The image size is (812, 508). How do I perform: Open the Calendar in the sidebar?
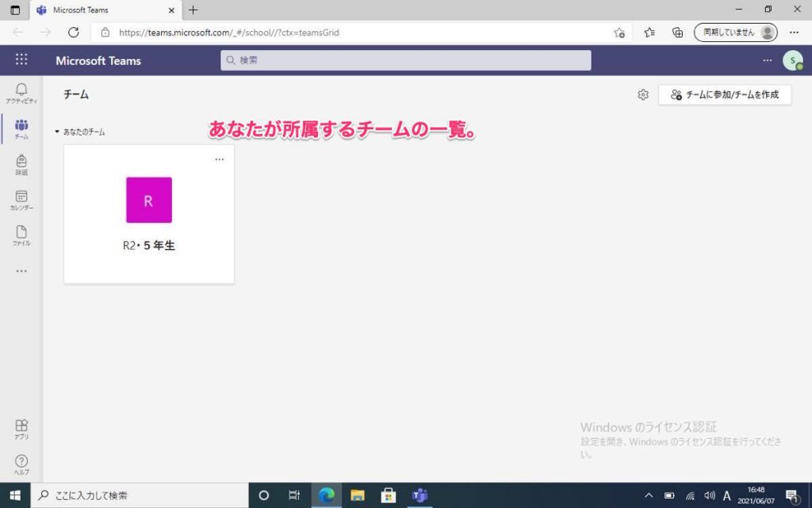pos(21,200)
